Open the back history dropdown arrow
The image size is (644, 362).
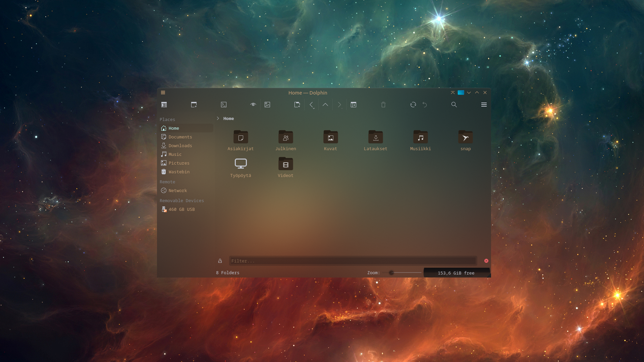[314, 108]
